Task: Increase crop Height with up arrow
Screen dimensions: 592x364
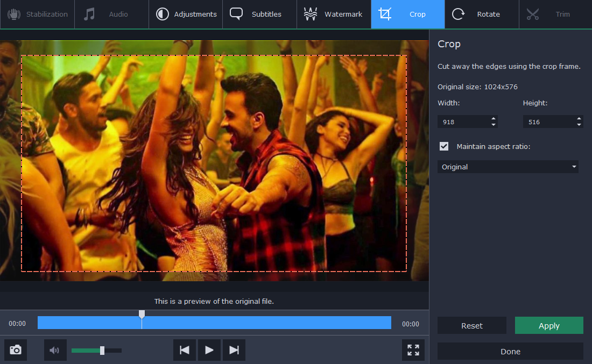Action: coord(579,119)
